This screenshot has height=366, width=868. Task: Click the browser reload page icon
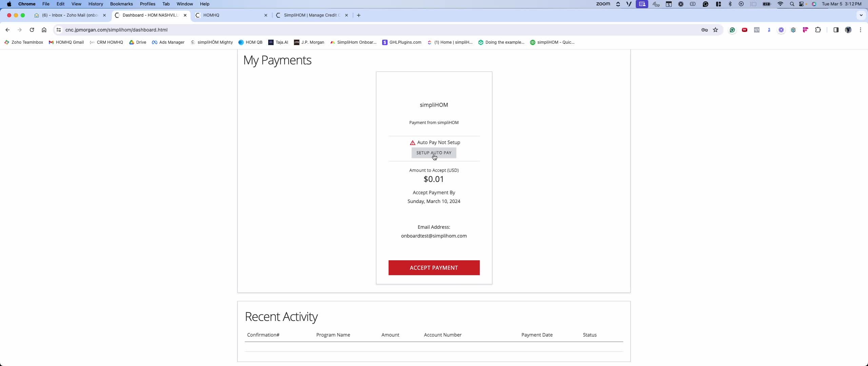[32, 30]
